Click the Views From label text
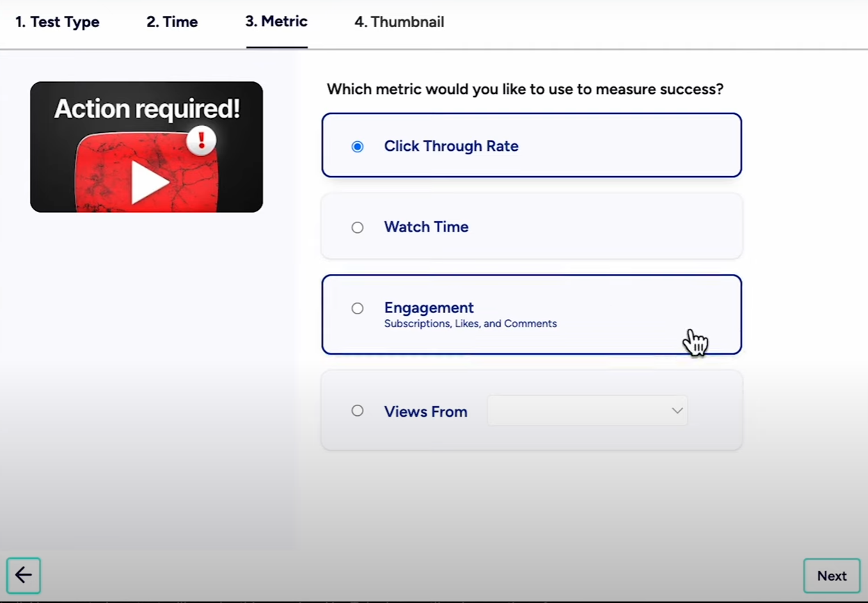 [425, 412]
